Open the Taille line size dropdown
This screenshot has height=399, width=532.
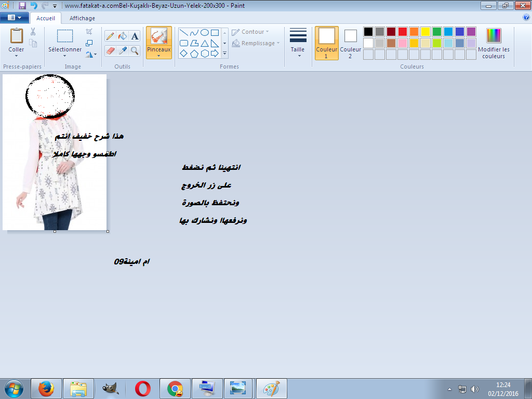coord(298,55)
